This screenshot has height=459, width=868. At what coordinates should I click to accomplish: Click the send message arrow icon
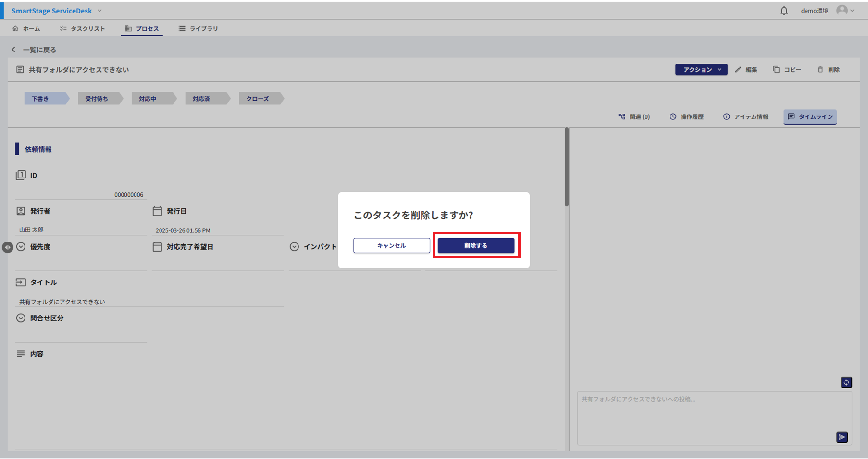[x=842, y=437]
